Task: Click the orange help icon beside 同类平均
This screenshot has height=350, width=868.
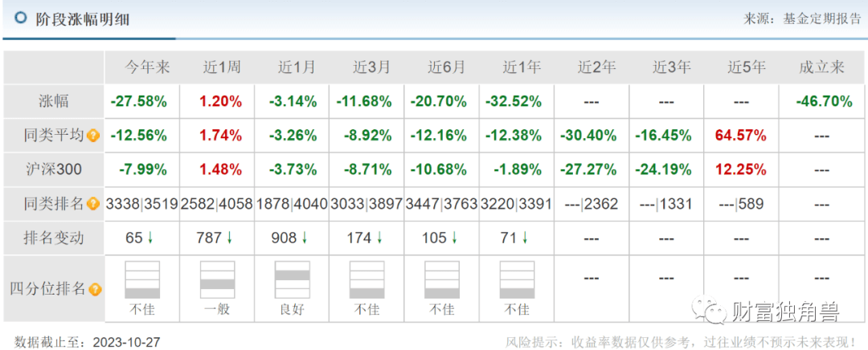Action: point(93,136)
